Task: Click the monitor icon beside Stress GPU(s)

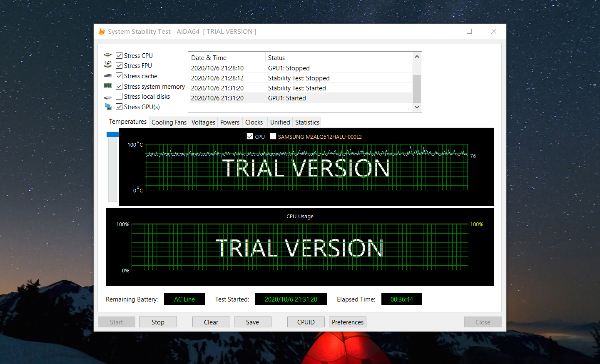Action: click(x=108, y=107)
